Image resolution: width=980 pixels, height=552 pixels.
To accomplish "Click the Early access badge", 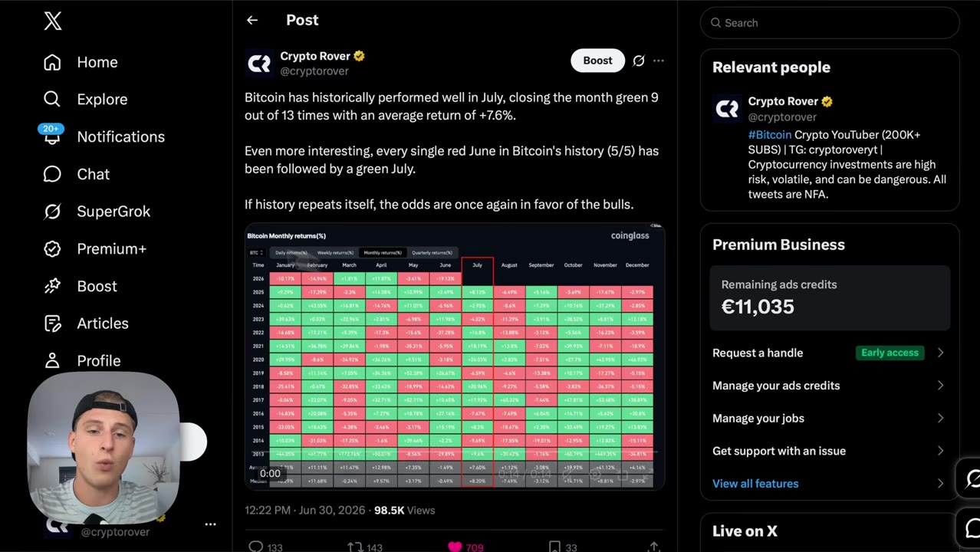I will click(x=890, y=353).
